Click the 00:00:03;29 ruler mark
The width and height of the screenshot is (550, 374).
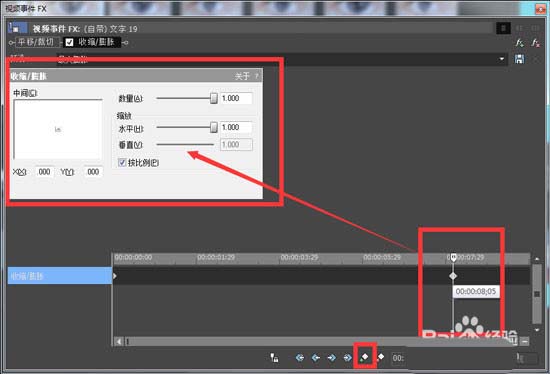click(x=299, y=258)
